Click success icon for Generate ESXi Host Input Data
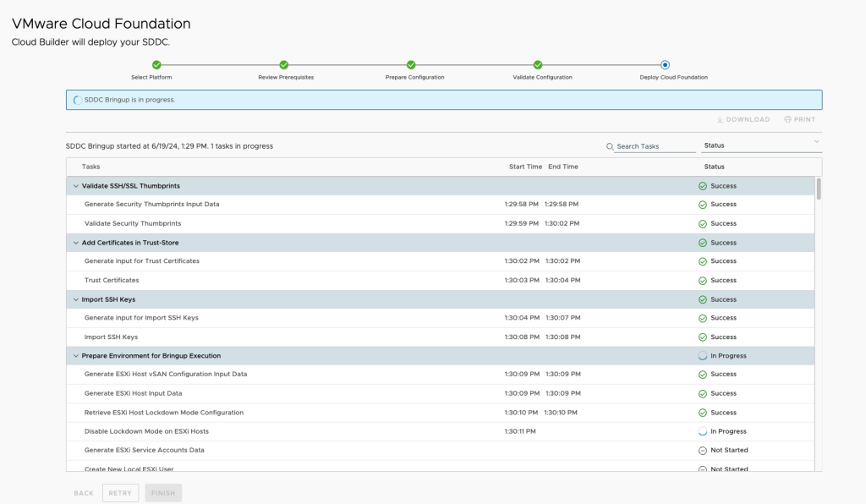 click(703, 393)
